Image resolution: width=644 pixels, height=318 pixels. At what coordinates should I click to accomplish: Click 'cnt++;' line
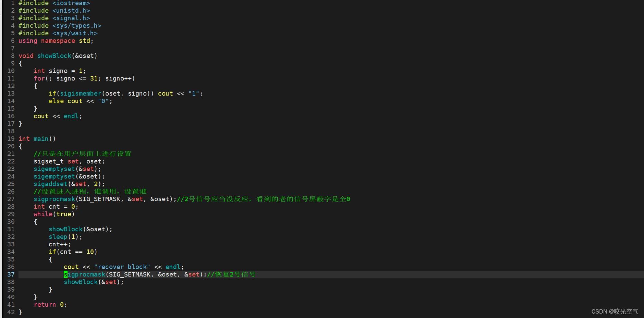click(60, 244)
